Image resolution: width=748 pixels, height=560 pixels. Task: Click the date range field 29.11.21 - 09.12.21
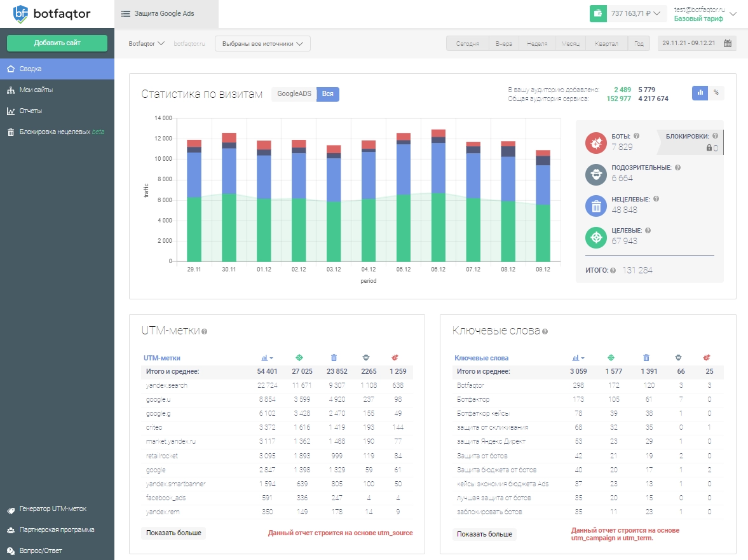tap(688, 44)
